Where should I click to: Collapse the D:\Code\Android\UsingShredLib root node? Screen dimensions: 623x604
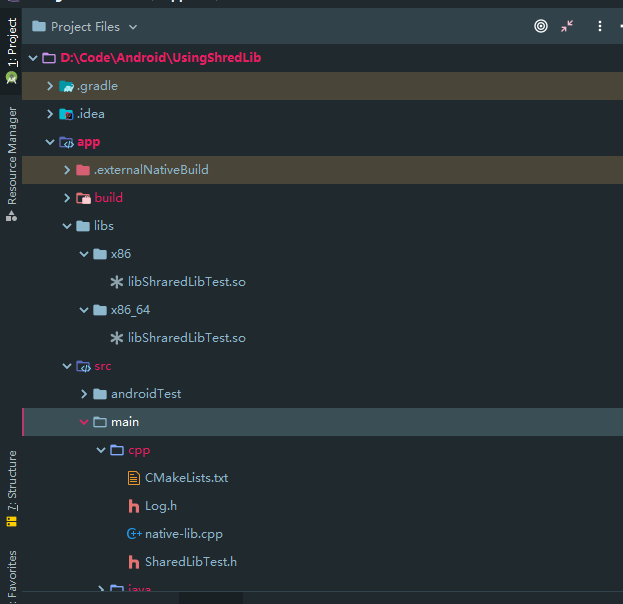click(33, 58)
